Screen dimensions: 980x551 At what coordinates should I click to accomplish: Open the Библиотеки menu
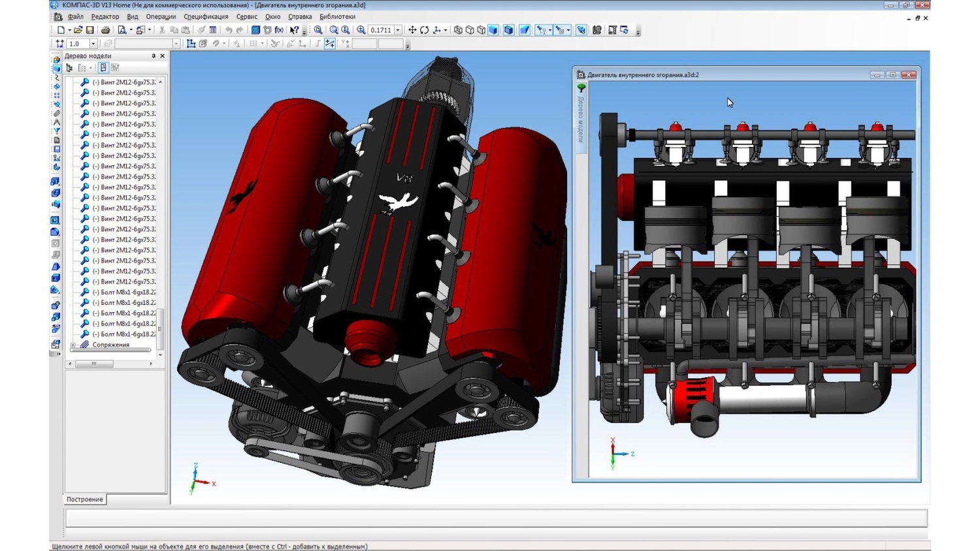click(x=337, y=16)
